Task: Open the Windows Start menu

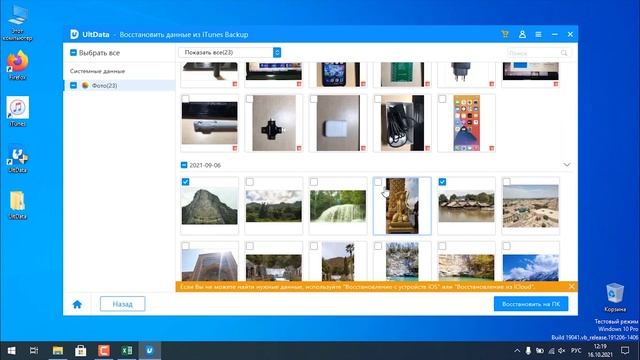Action: point(11,351)
